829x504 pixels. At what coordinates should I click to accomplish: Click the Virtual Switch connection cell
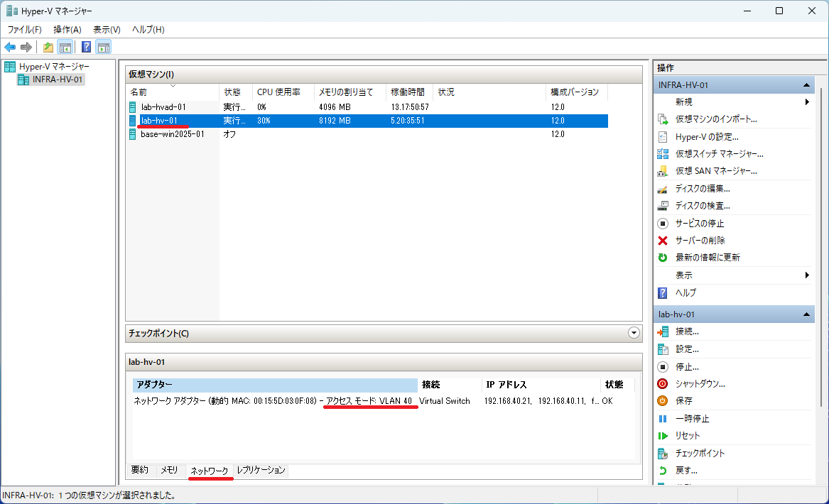coord(445,402)
